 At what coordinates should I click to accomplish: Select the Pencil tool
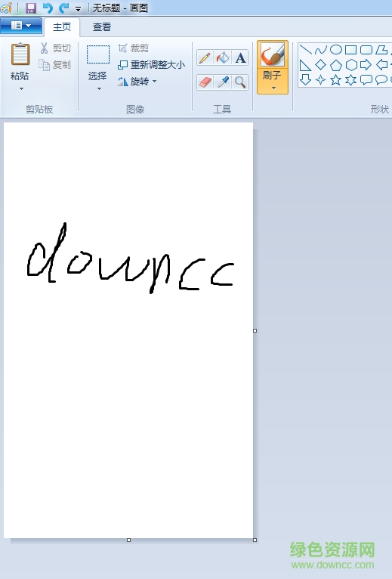(x=205, y=58)
